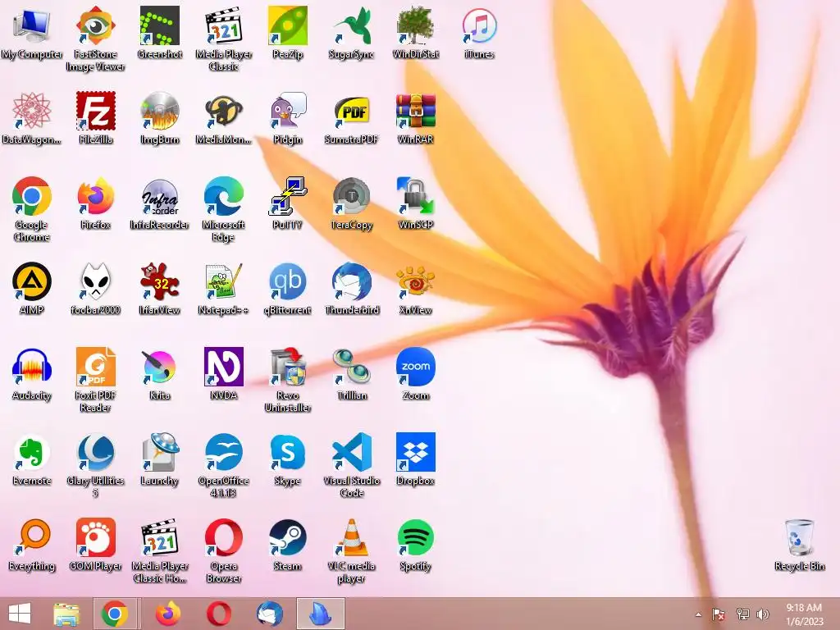This screenshot has width=840, height=630.
Task: Click the Notepad++ desktop icon
Action: click(x=223, y=281)
